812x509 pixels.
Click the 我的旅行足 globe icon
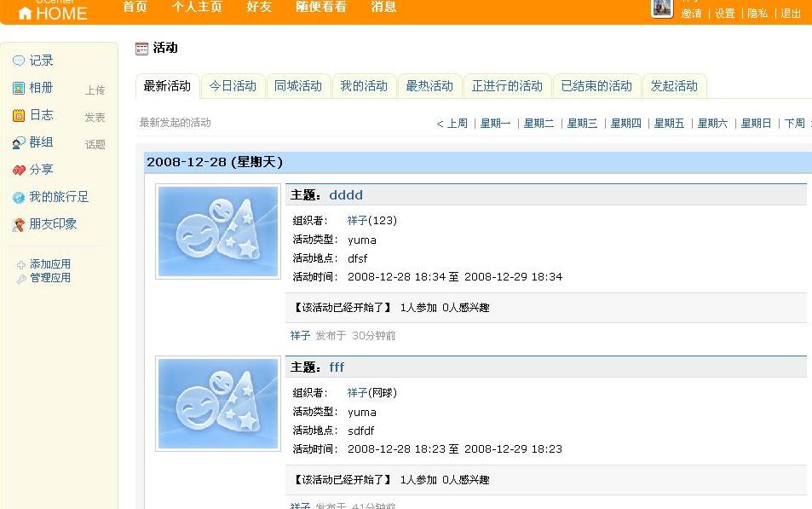(x=19, y=198)
